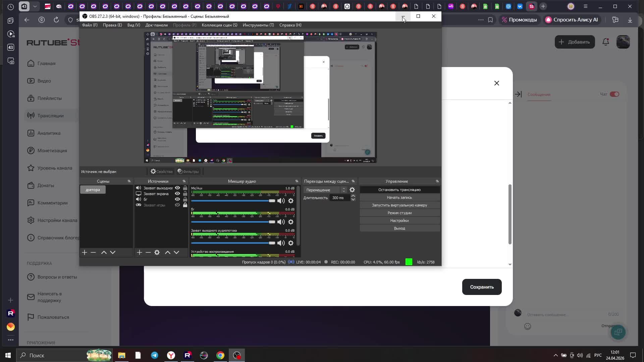Open notifications bell in Rutube Studio
This screenshot has height=362, width=644.
click(x=605, y=42)
